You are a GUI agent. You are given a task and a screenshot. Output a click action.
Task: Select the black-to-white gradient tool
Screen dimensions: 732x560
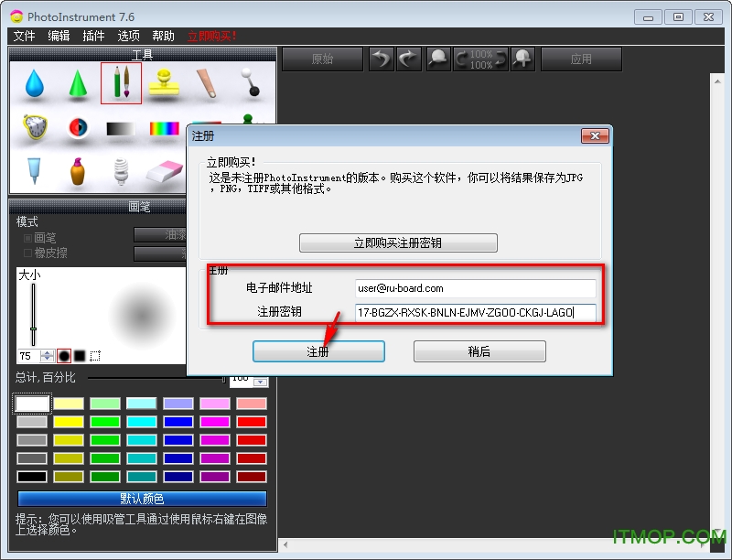121,128
